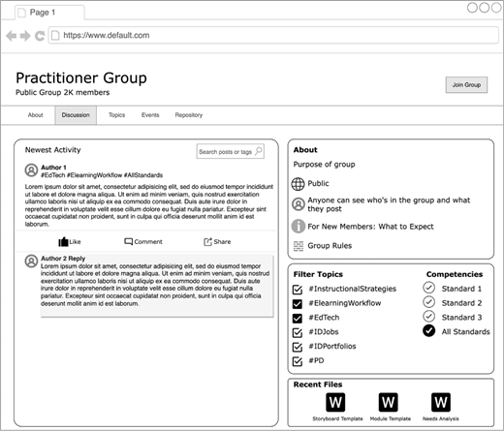Toggle the #IDJobs checkbox
The height and width of the screenshot is (431, 504).
click(298, 332)
